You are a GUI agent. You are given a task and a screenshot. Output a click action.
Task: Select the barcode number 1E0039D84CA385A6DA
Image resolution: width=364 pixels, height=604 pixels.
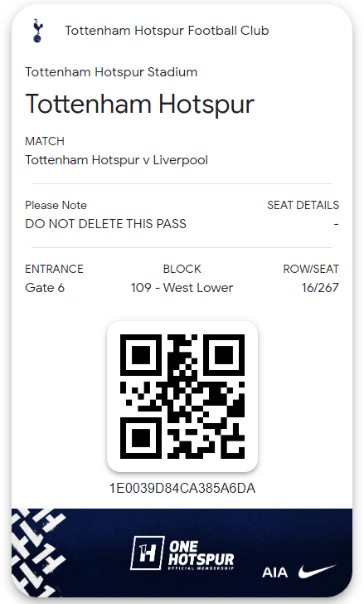pyautogui.click(x=182, y=488)
